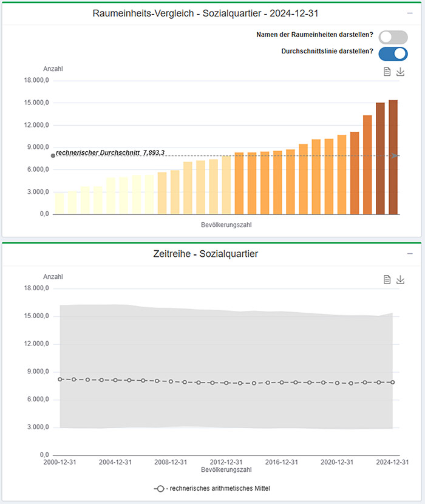Image resolution: width=425 pixels, height=504 pixels.
Task: Open data view for the bar comparison chart
Action: [x=387, y=72]
